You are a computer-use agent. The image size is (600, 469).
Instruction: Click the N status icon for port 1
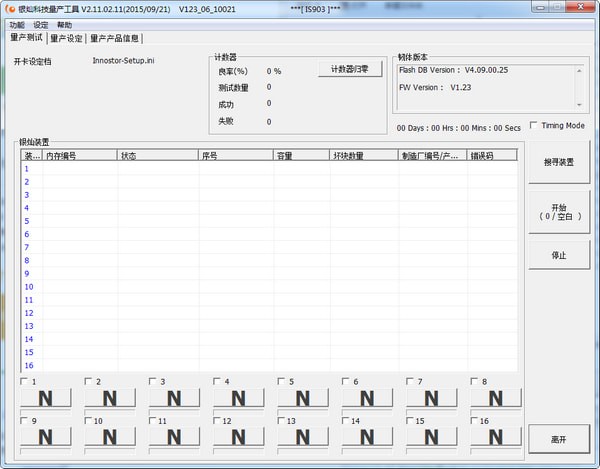click(x=45, y=397)
